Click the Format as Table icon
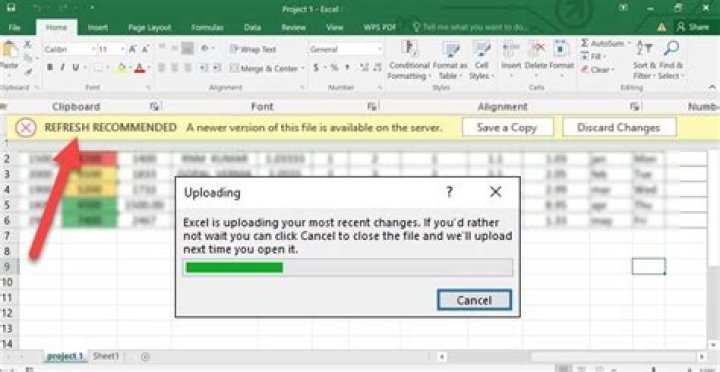720x372 pixels. pos(450,50)
